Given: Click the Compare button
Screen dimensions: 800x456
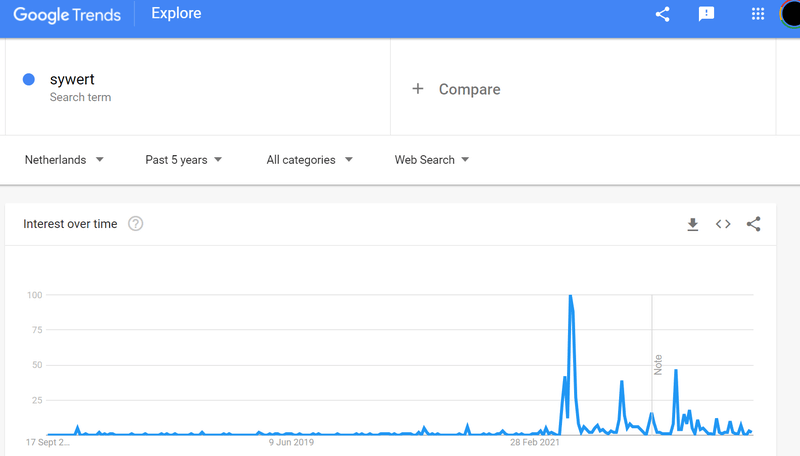Looking at the screenshot, I should [x=469, y=89].
